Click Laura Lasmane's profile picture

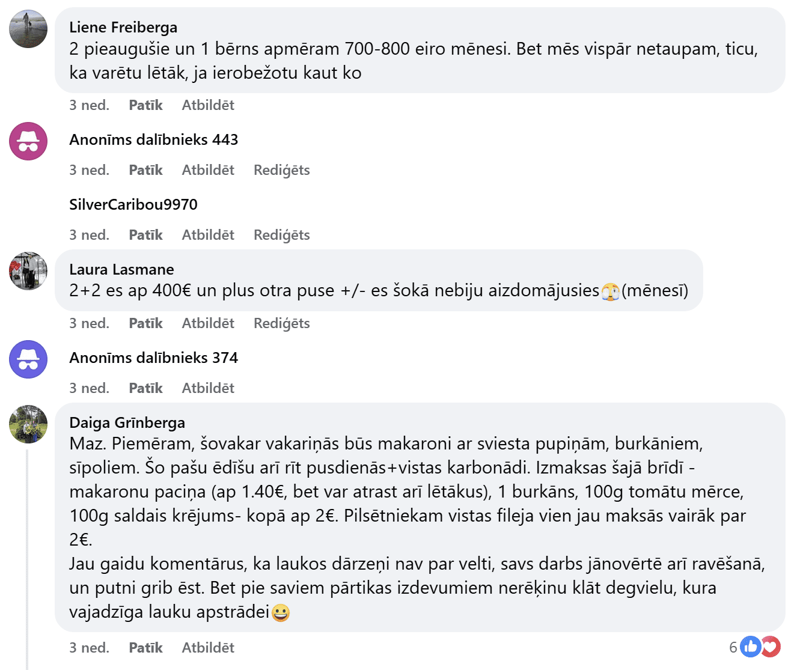[x=28, y=271]
